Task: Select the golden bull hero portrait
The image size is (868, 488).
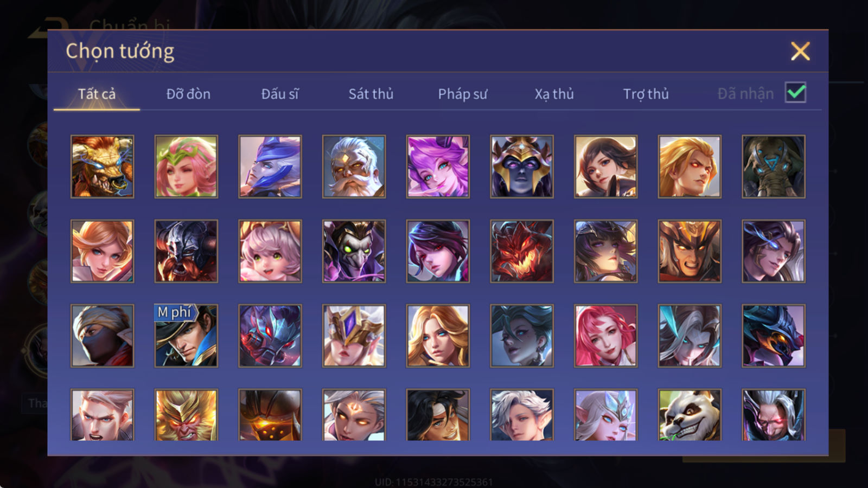Action: pyautogui.click(x=102, y=166)
